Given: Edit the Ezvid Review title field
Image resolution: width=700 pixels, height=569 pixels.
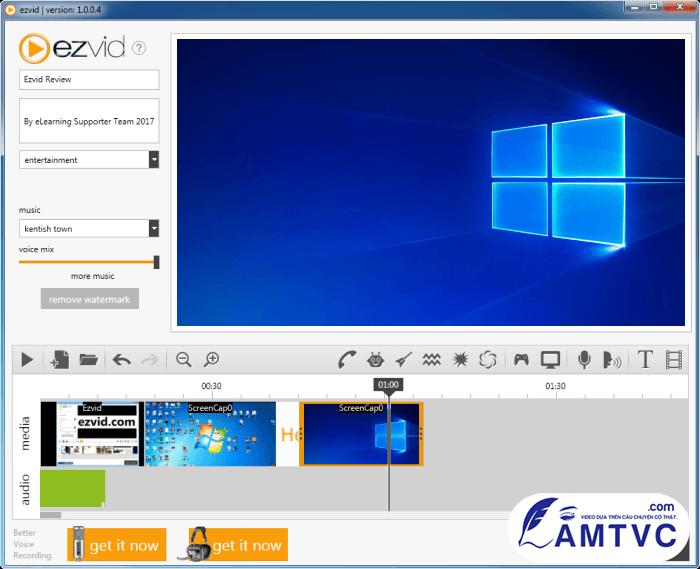Looking at the screenshot, I should point(89,79).
